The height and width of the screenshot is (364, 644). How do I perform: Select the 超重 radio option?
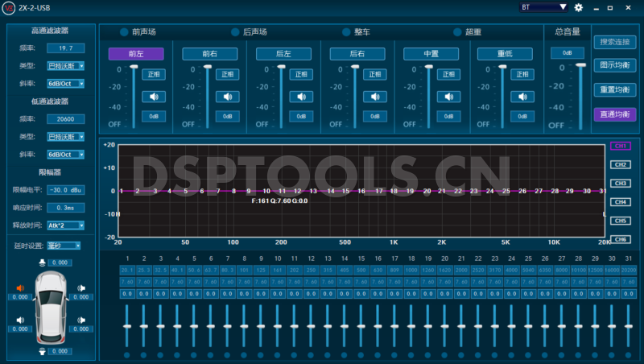(457, 32)
